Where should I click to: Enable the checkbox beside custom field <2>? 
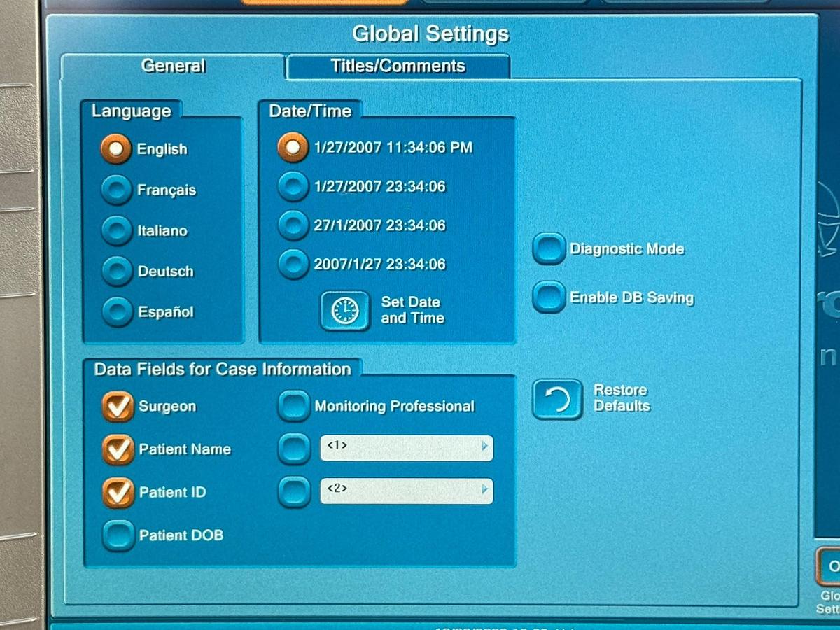(294, 491)
